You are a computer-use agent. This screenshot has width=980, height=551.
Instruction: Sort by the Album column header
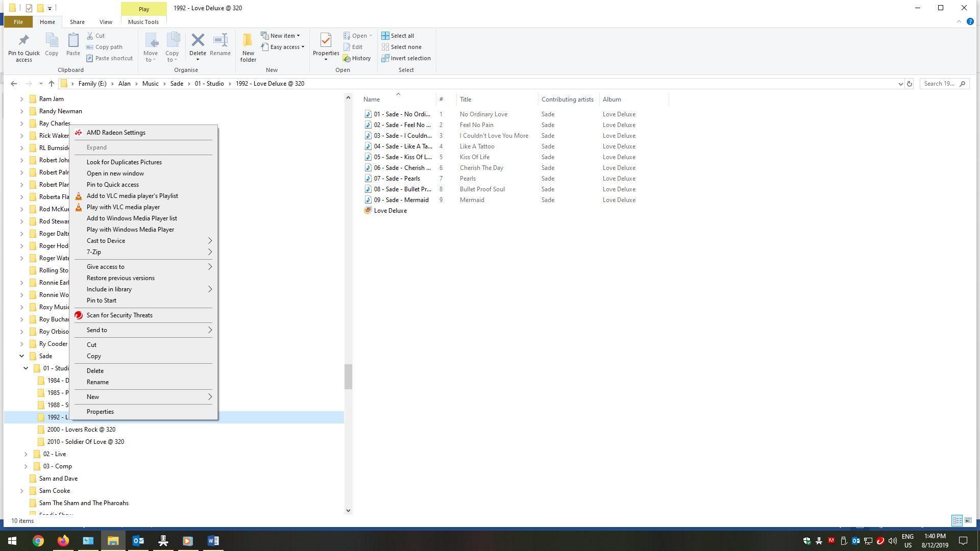coord(633,99)
